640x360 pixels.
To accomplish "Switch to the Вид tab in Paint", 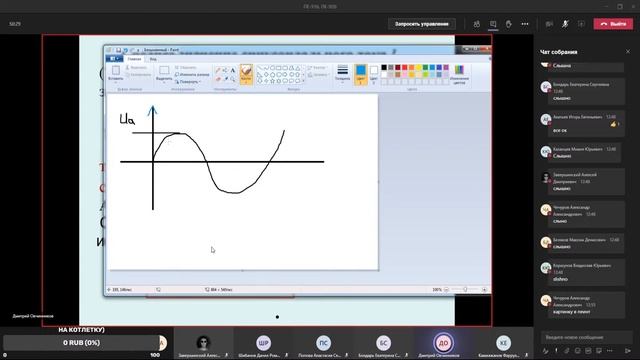I will [153, 59].
